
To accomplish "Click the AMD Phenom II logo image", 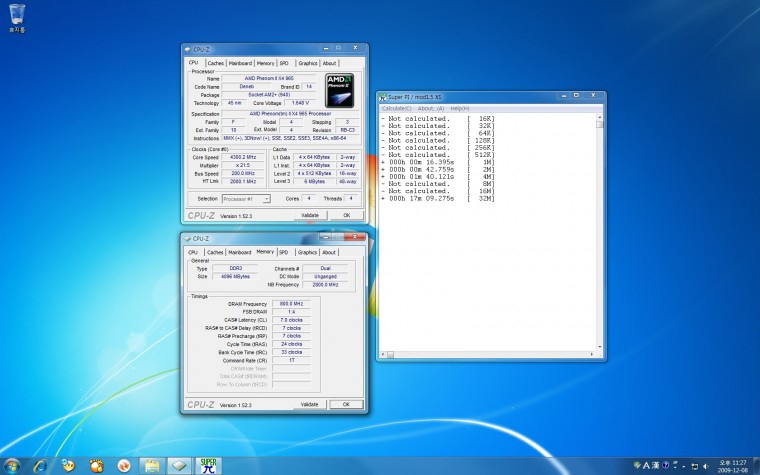I will coord(339,91).
